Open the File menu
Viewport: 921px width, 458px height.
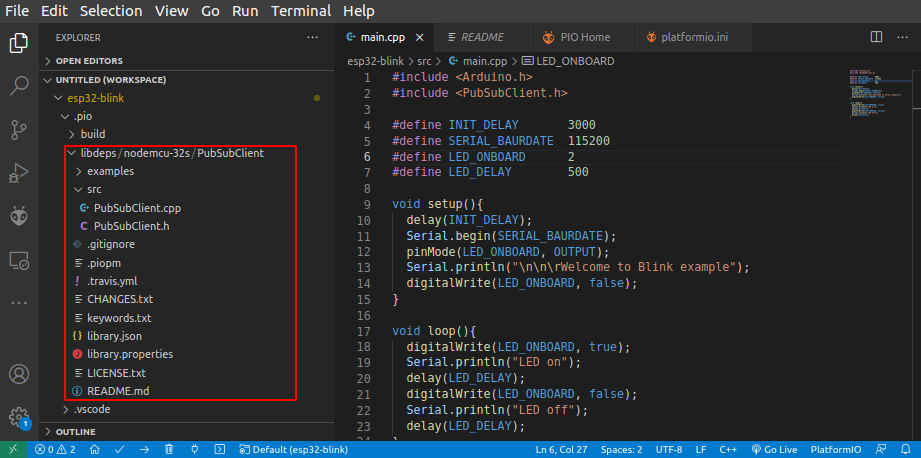pyautogui.click(x=17, y=11)
